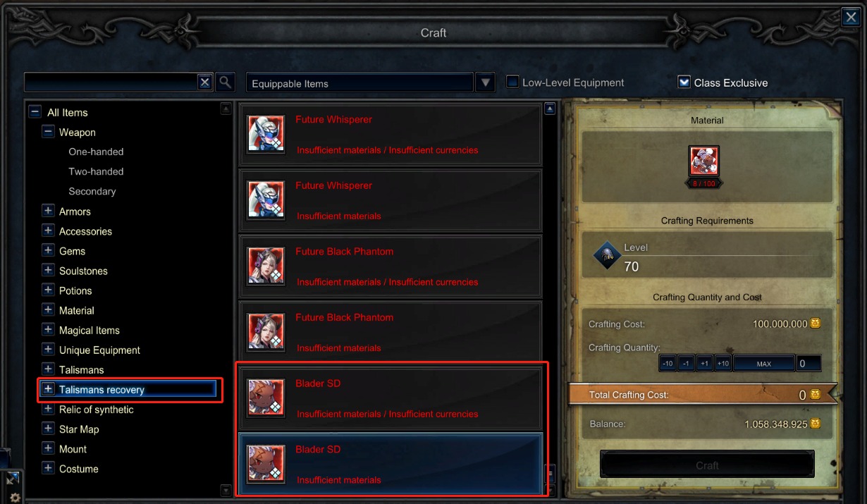
Task: Open the Equippable Items dropdown arrow
Action: 485,82
